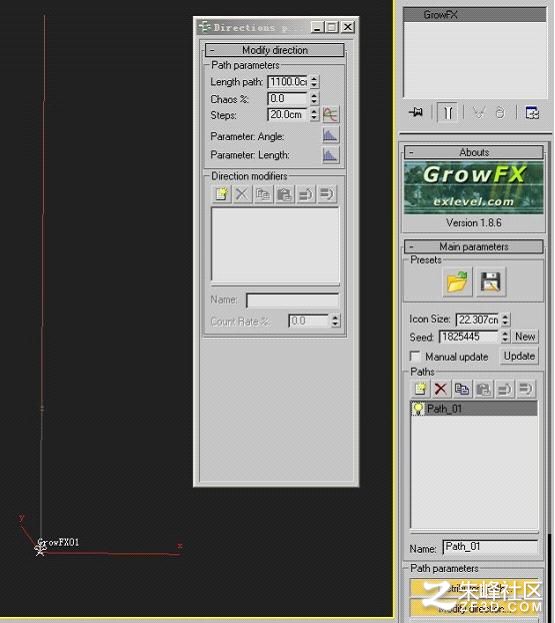Click red X delete path icon
Viewport: 555px width, 623px height.
(440, 389)
